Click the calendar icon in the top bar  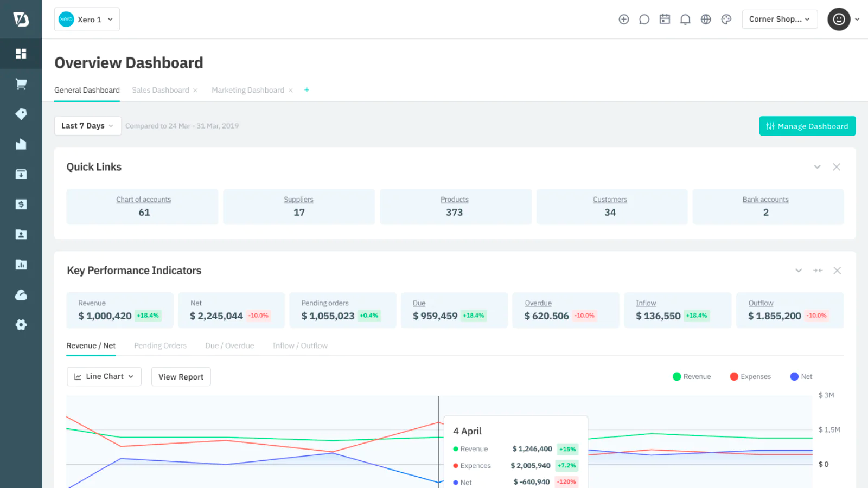[x=664, y=19]
